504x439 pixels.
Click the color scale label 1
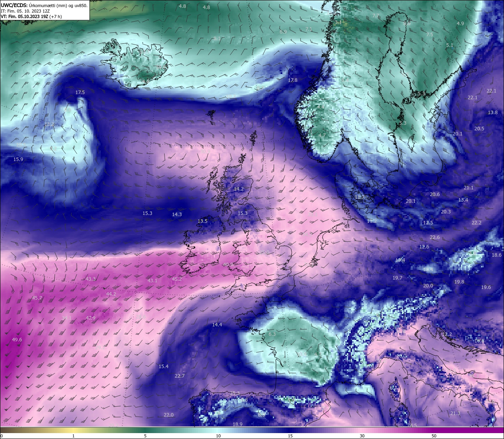pos(74,436)
